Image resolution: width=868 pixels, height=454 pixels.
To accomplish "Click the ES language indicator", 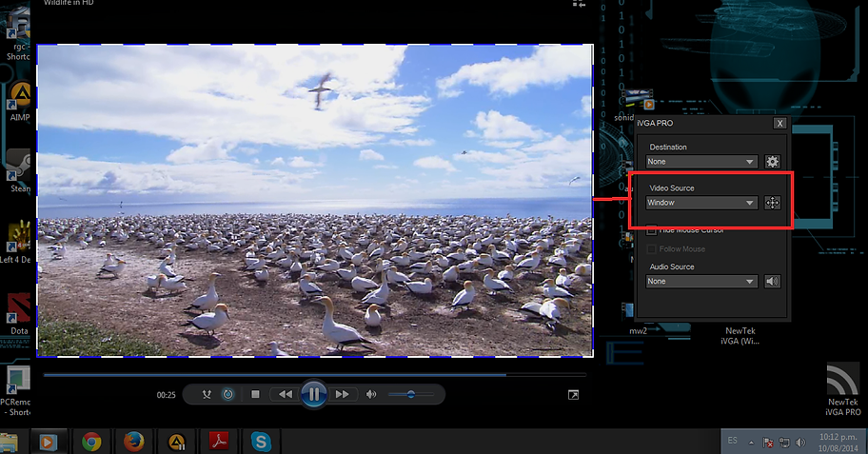I will pos(733,441).
